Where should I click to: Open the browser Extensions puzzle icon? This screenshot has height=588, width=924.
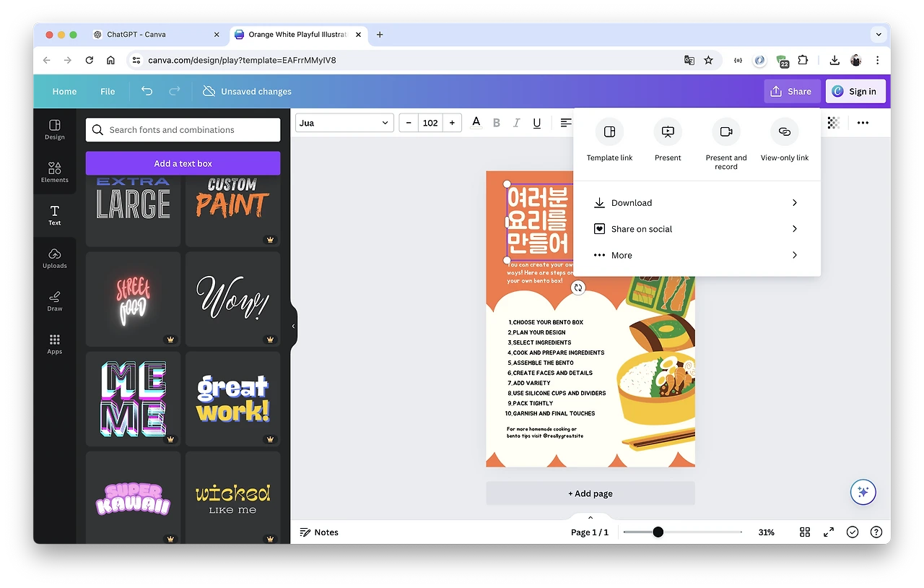pos(802,60)
